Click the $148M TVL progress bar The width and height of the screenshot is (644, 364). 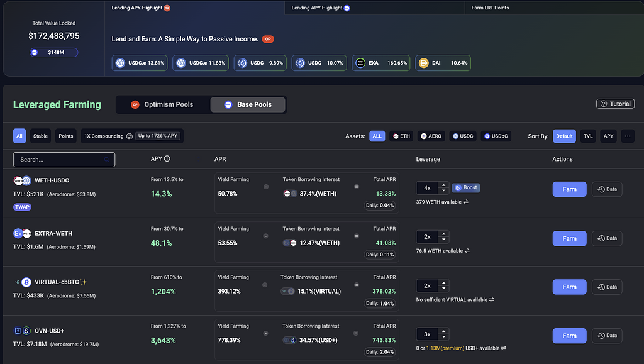point(53,52)
